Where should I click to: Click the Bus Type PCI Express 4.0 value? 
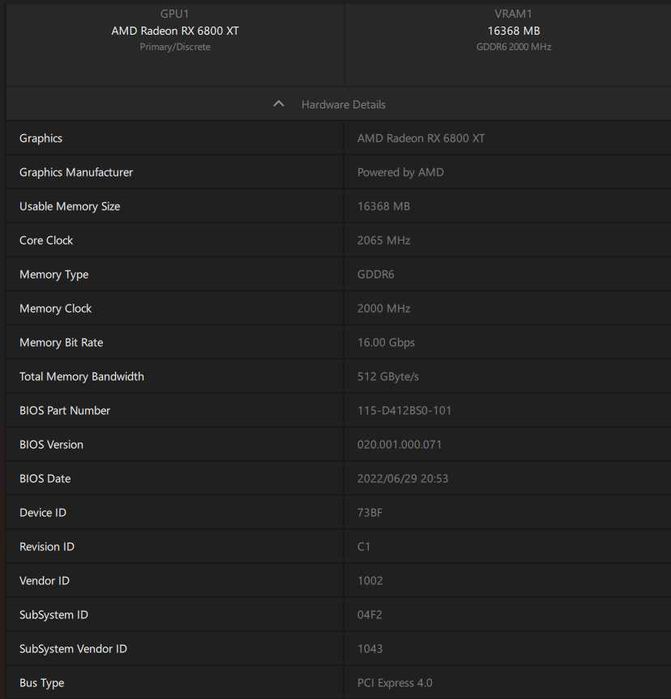(x=395, y=682)
